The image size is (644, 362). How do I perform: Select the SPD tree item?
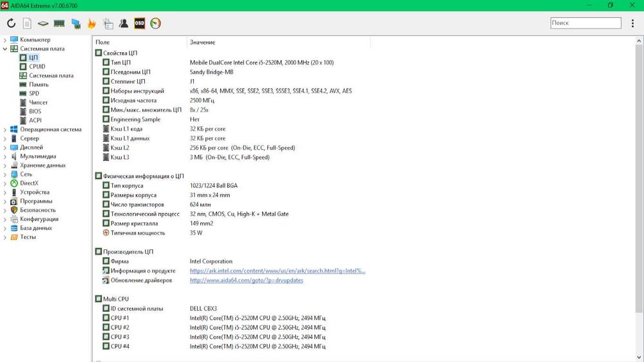[34, 93]
